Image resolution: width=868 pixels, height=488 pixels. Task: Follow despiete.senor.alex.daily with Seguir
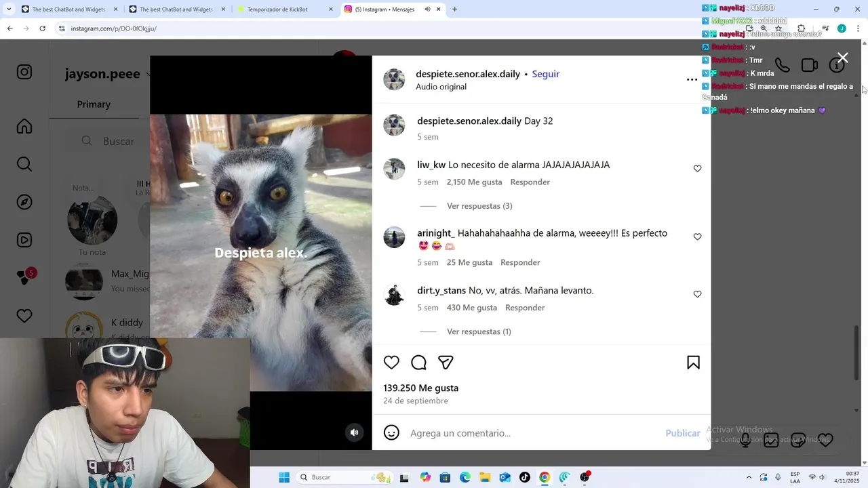pyautogui.click(x=546, y=74)
